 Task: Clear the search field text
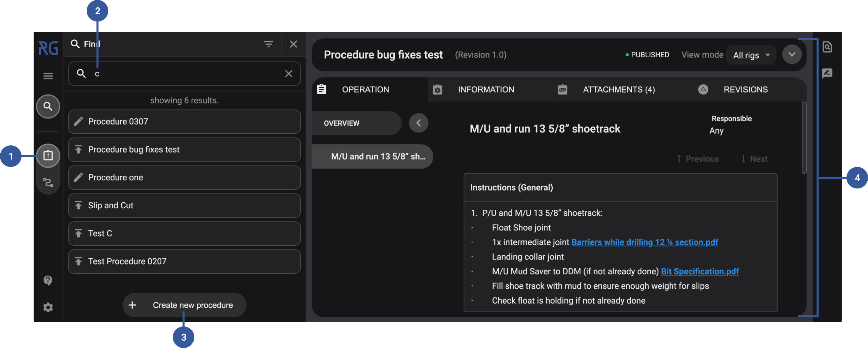(288, 73)
